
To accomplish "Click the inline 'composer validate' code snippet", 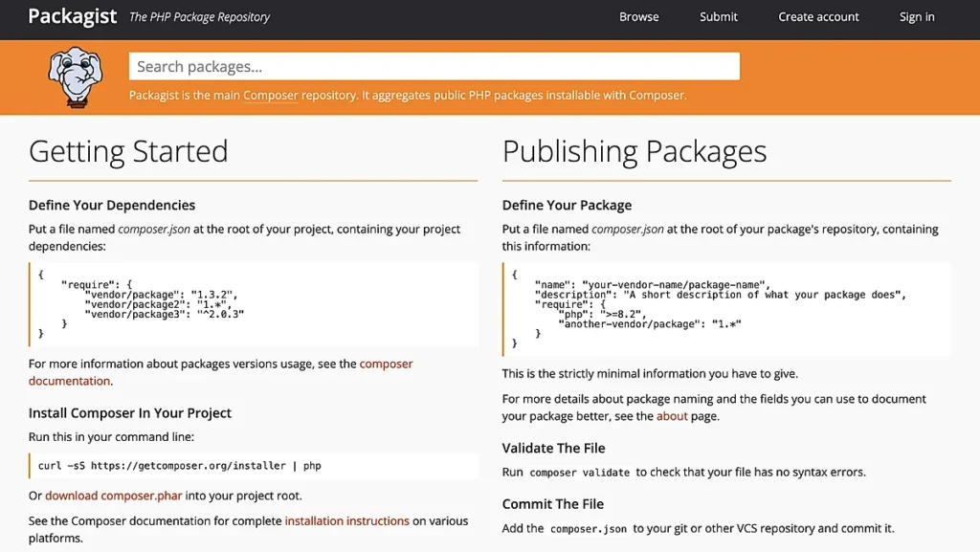I will pos(579,473).
